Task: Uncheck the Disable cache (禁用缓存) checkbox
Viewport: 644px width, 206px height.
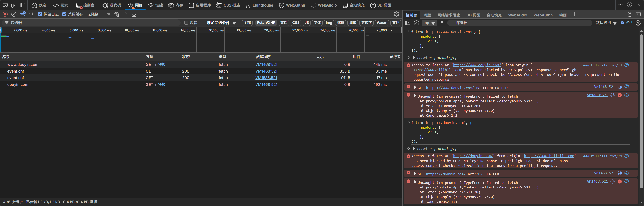Action: click(65, 14)
